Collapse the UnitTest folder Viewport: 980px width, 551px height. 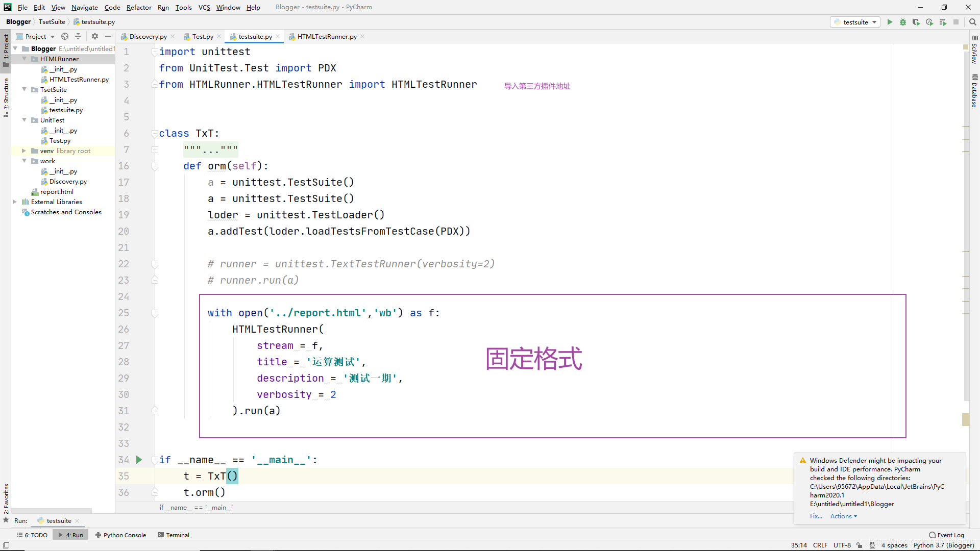coord(24,120)
